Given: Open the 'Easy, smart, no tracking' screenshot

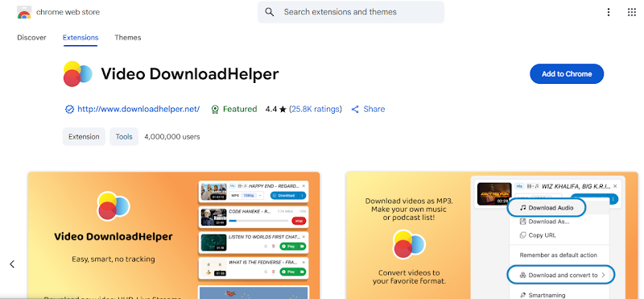Looking at the screenshot, I should 174,235.
